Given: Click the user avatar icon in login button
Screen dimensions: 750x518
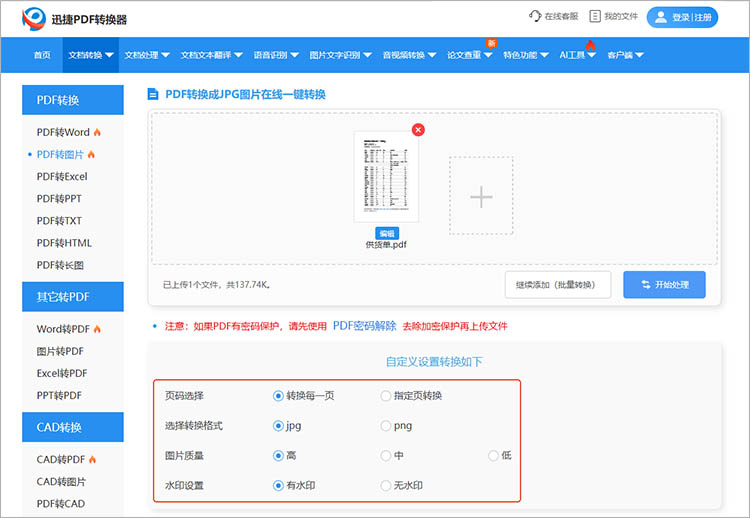Looking at the screenshot, I should 661,17.
